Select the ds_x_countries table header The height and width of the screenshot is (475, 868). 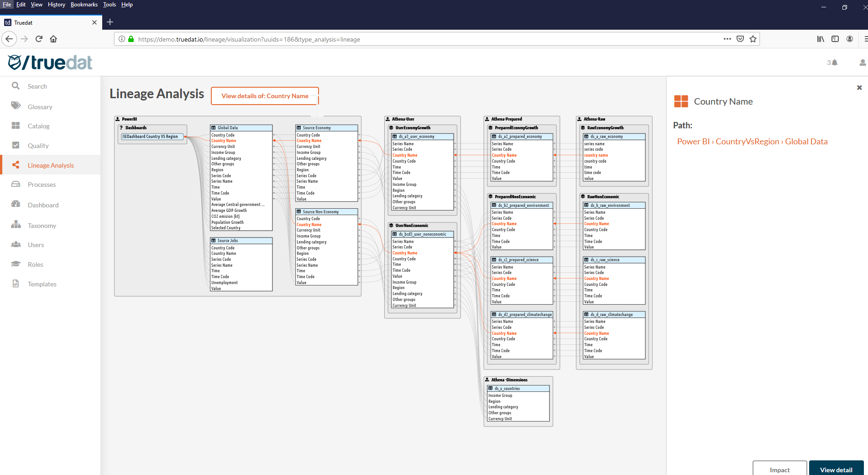(518, 389)
